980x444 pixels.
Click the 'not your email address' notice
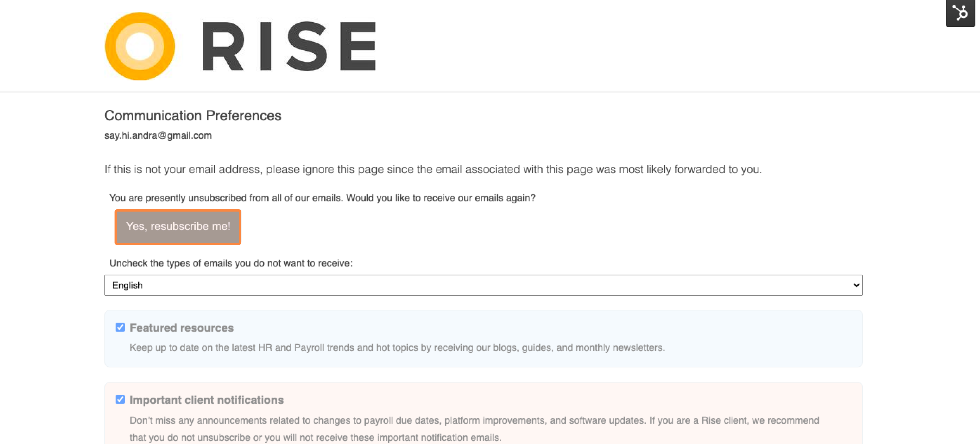pos(433,169)
